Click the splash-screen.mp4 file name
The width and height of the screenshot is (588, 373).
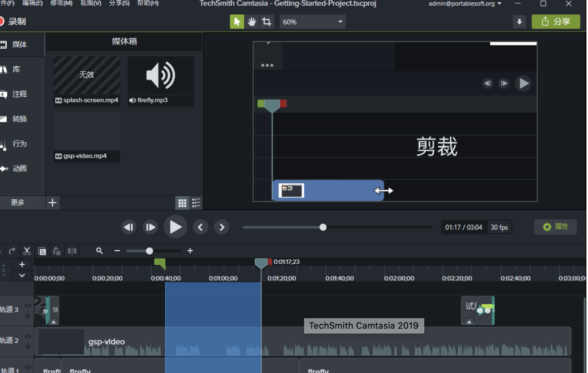91,100
